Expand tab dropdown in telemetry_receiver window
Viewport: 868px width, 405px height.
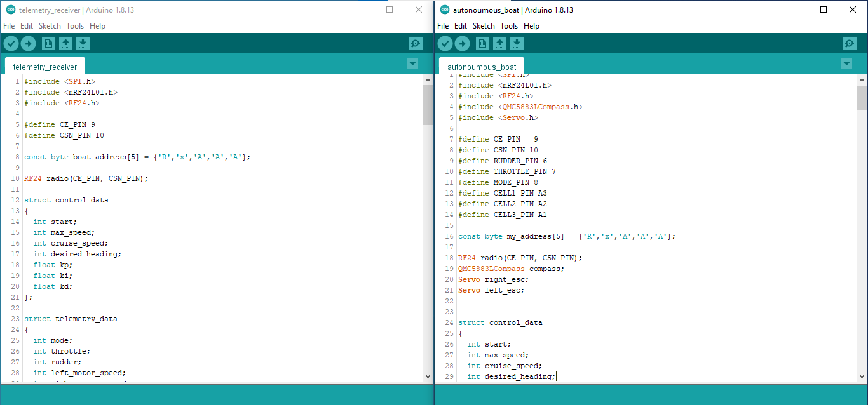click(412, 63)
